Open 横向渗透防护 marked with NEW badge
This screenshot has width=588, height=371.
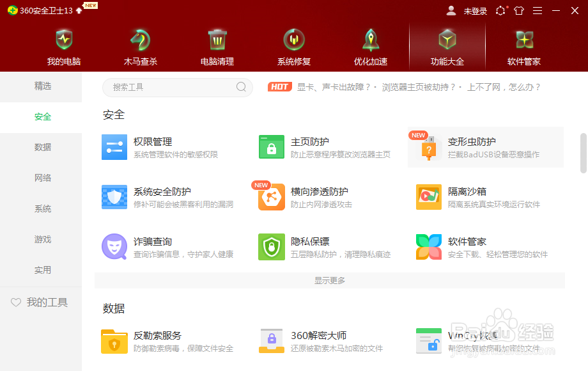(271, 197)
